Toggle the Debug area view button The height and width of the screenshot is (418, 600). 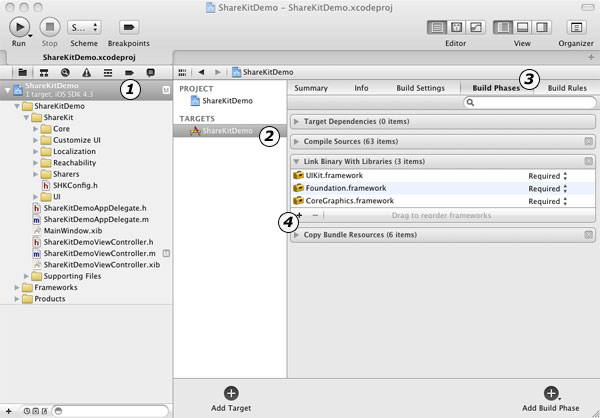coord(522,28)
